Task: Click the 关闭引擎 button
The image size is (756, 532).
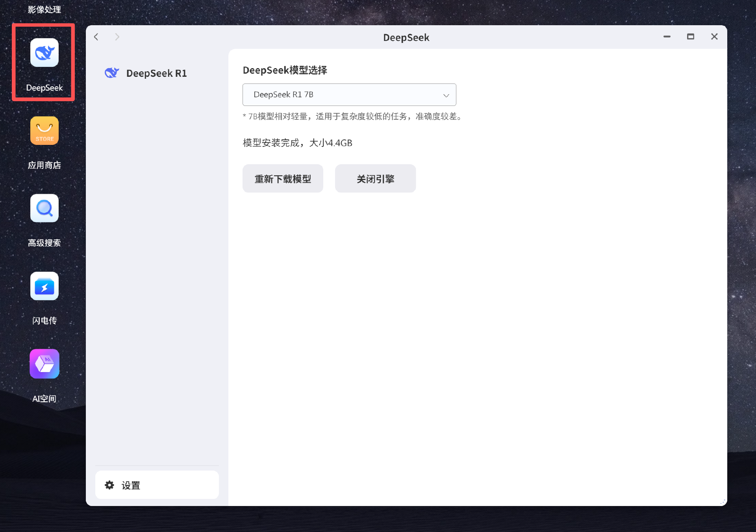Action: click(375, 179)
